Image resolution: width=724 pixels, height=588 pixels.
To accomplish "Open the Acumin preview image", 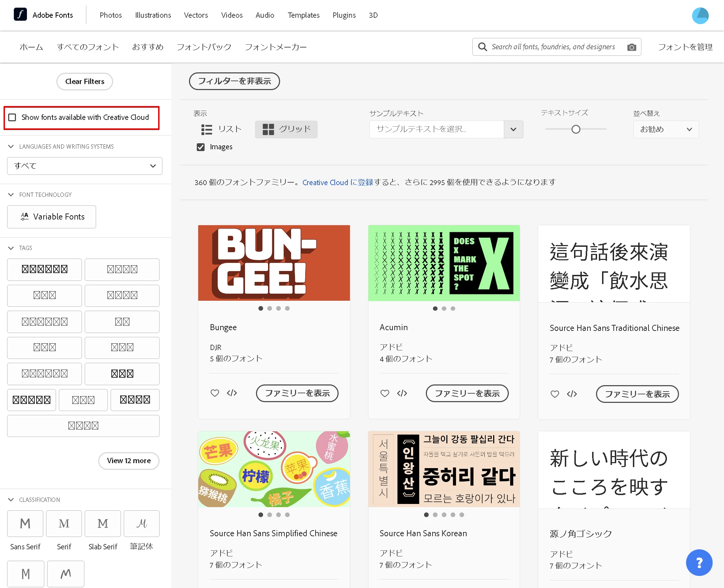I will point(444,263).
